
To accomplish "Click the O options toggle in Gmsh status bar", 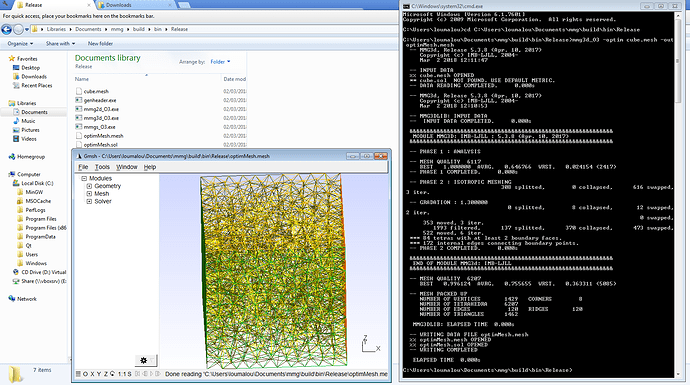I will pos(85,374).
